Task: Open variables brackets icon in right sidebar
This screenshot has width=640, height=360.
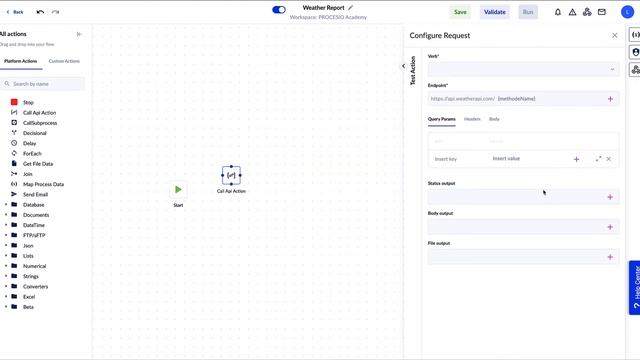Action: pos(635,35)
